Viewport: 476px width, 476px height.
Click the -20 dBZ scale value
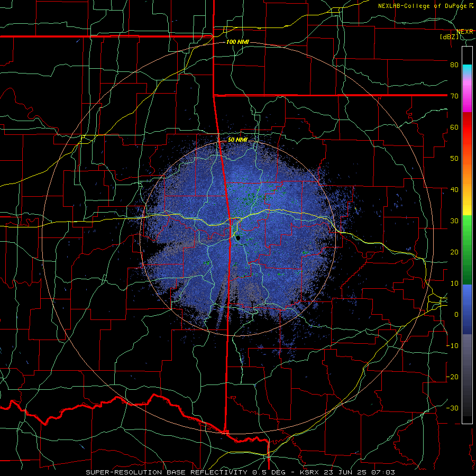452,377
